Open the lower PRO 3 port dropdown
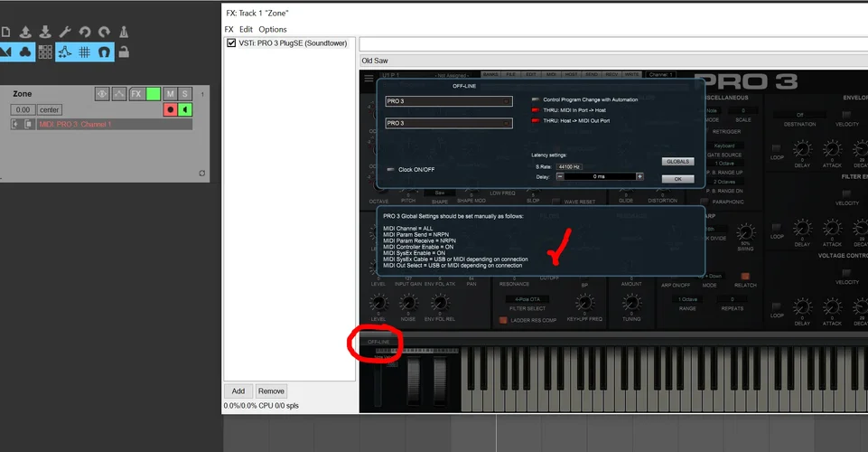The width and height of the screenshot is (868, 452). 449,123
